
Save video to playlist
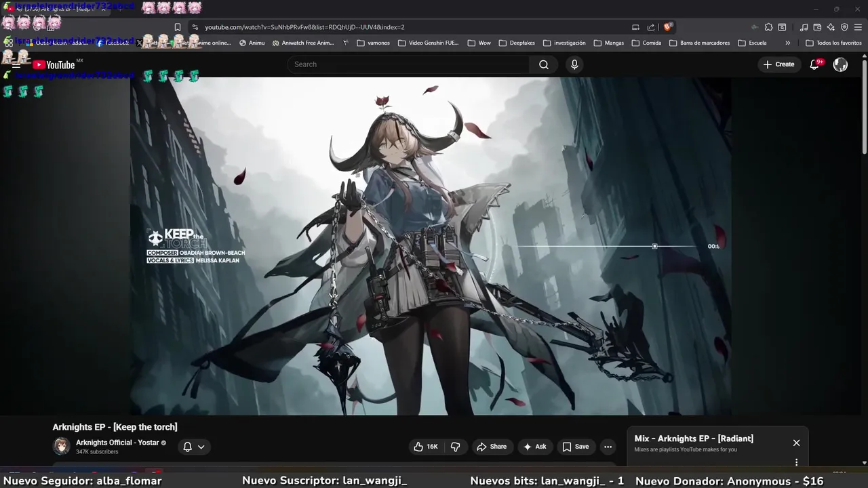point(576,447)
